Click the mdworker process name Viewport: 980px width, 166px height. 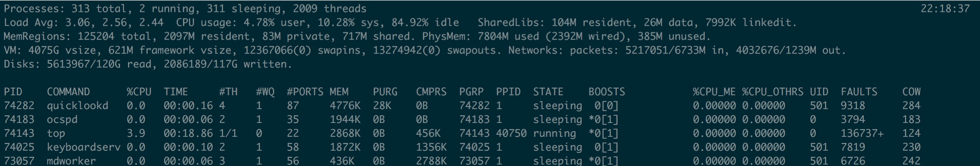(x=71, y=161)
